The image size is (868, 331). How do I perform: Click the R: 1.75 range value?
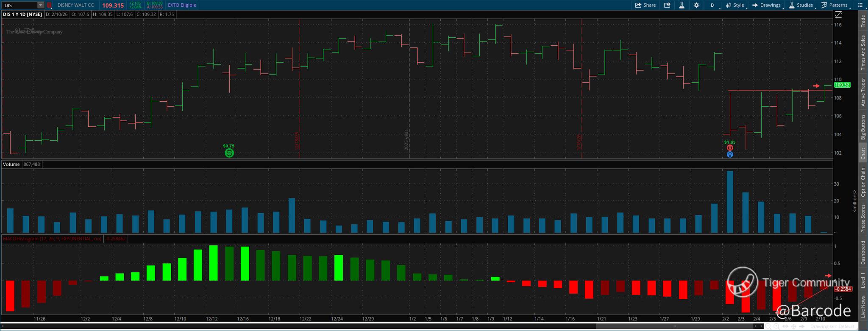point(167,14)
